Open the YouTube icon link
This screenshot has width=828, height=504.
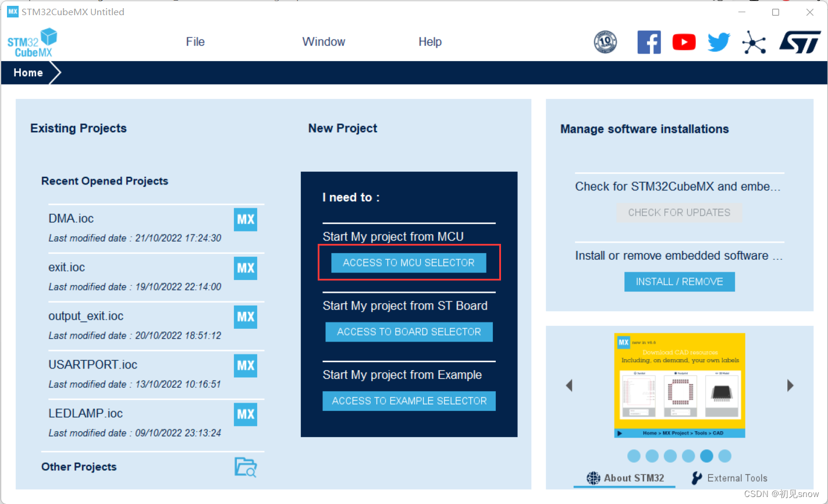point(684,42)
